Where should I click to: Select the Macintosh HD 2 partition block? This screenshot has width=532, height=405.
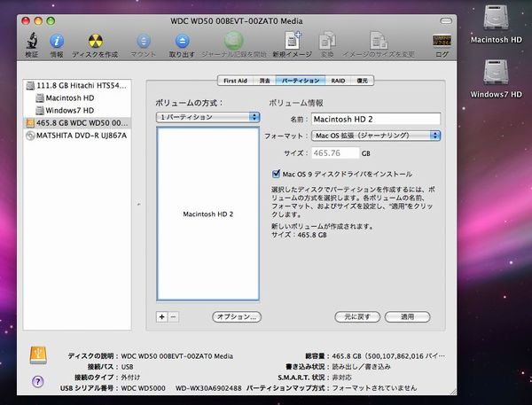pos(208,214)
